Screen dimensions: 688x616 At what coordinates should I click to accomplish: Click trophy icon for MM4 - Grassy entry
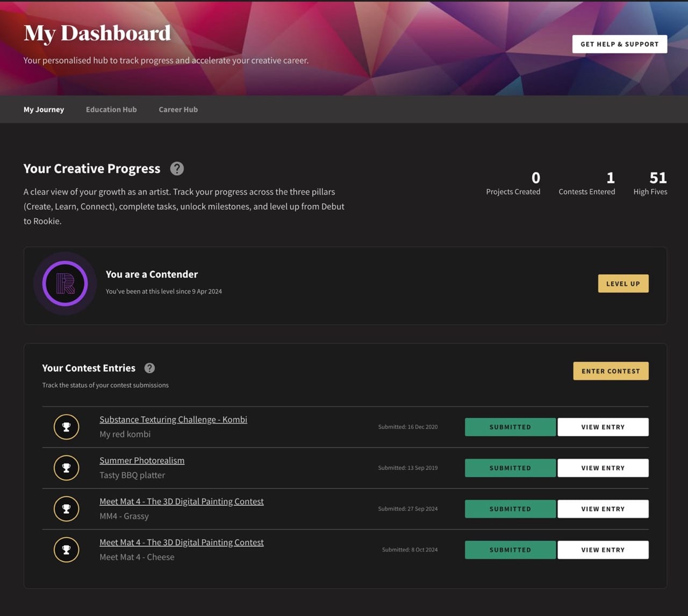(x=66, y=508)
